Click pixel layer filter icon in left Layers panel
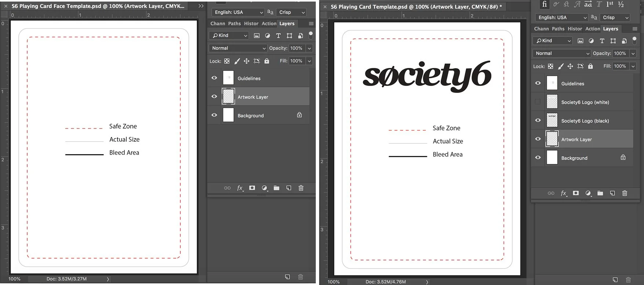644x285 pixels. (257, 36)
